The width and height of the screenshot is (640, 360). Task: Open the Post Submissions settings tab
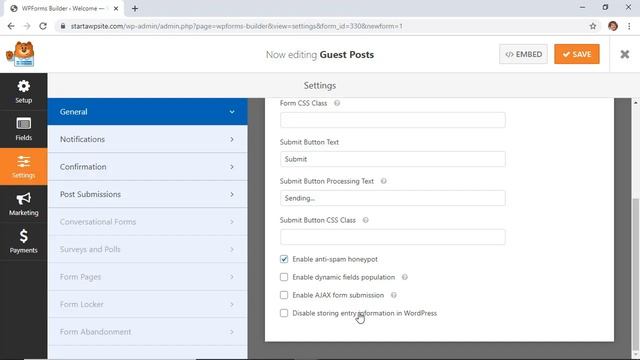point(147,194)
